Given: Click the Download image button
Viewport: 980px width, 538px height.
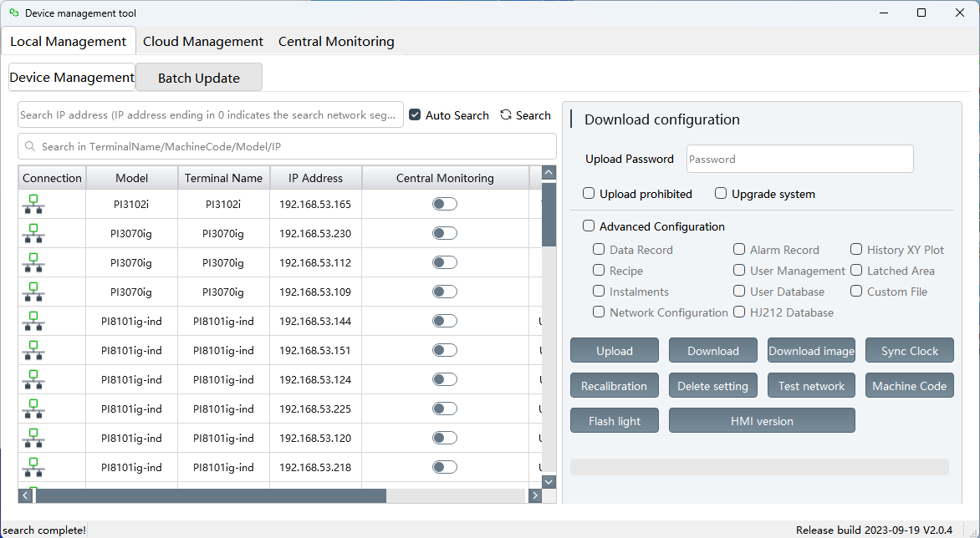Looking at the screenshot, I should click(811, 351).
